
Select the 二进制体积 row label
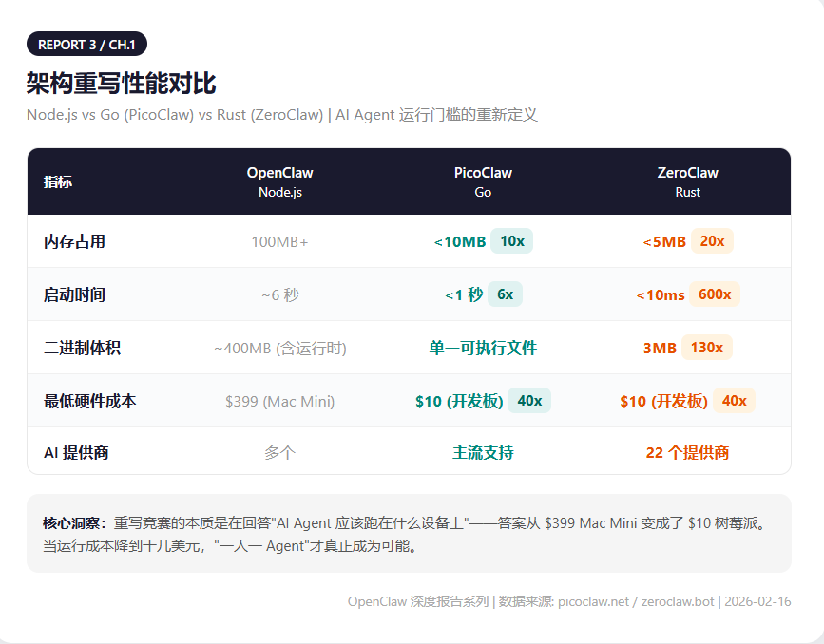(x=82, y=348)
